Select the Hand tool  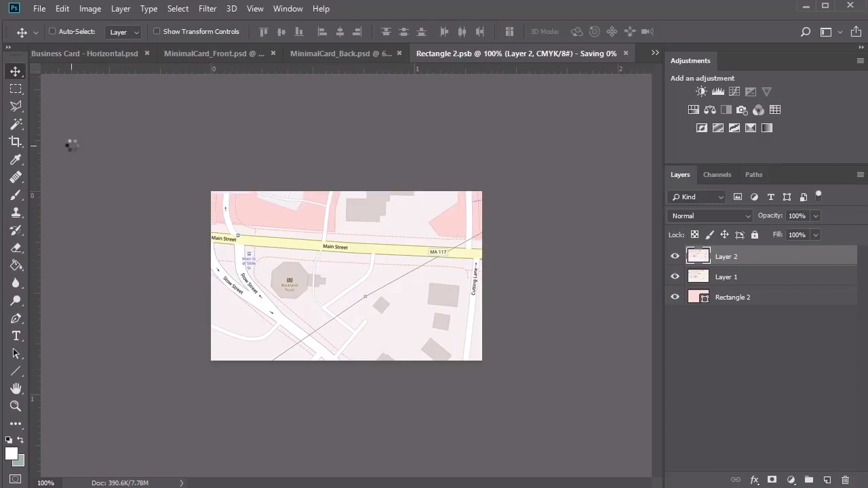coord(16,388)
